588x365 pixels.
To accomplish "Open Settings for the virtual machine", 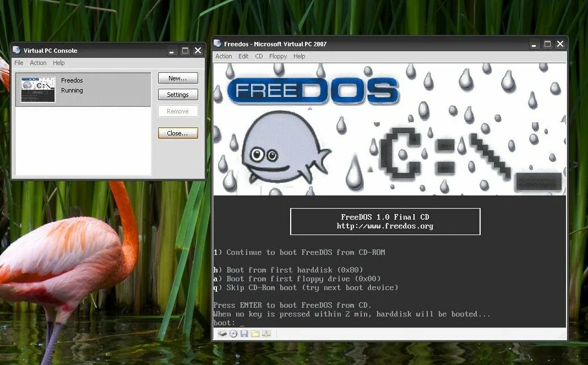I will pyautogui.click(x=178, y=95).
